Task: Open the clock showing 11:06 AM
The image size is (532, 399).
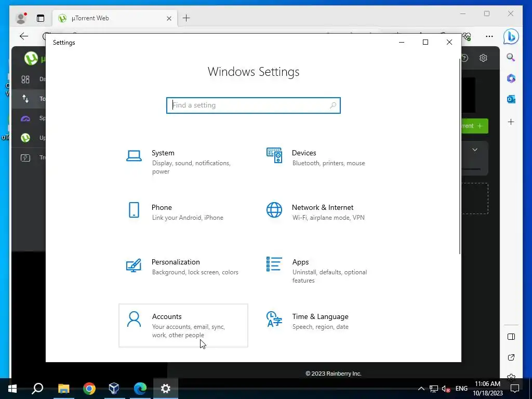Action: click(x=487, y=389)
